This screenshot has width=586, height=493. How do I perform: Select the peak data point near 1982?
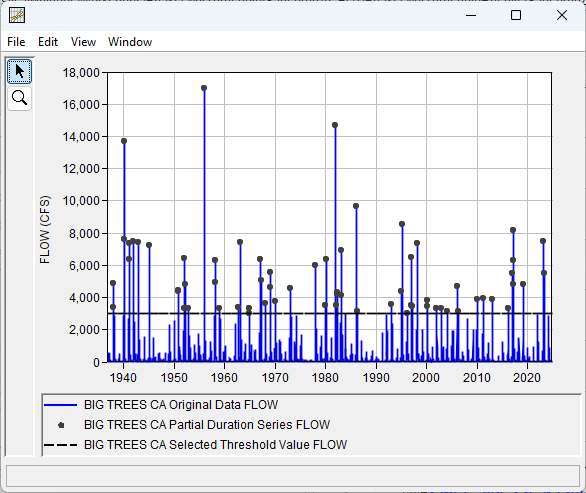(335, 125)
